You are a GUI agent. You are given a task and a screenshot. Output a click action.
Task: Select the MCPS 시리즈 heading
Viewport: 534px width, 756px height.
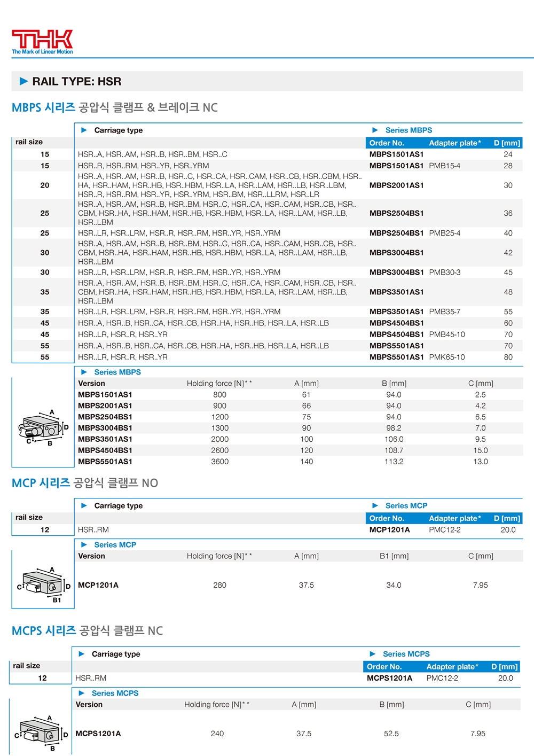[87, 630]
